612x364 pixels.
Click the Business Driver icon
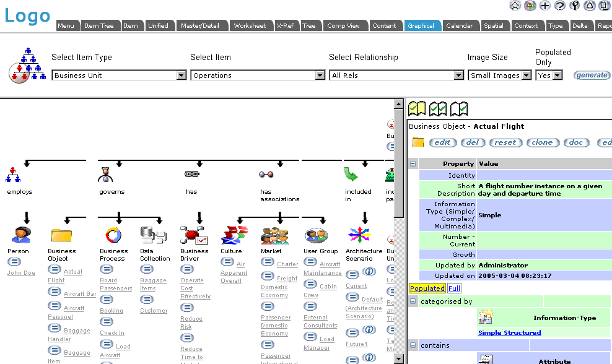[193, 235]
